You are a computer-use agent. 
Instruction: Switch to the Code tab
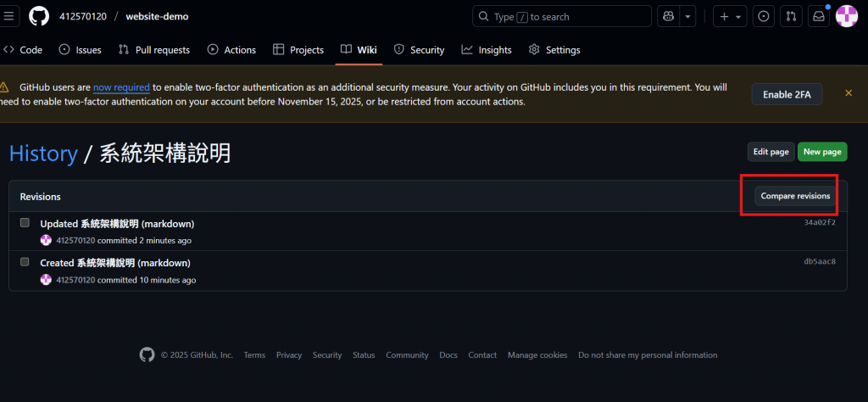click(x=23, y=50)
